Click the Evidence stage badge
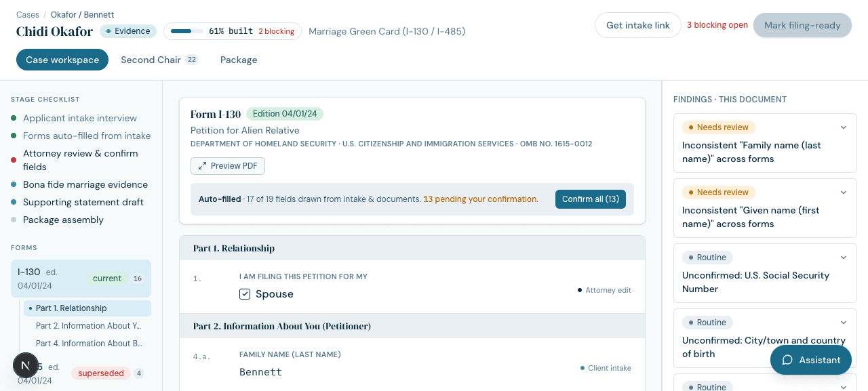The image size is (868, 391). [128, 31]
